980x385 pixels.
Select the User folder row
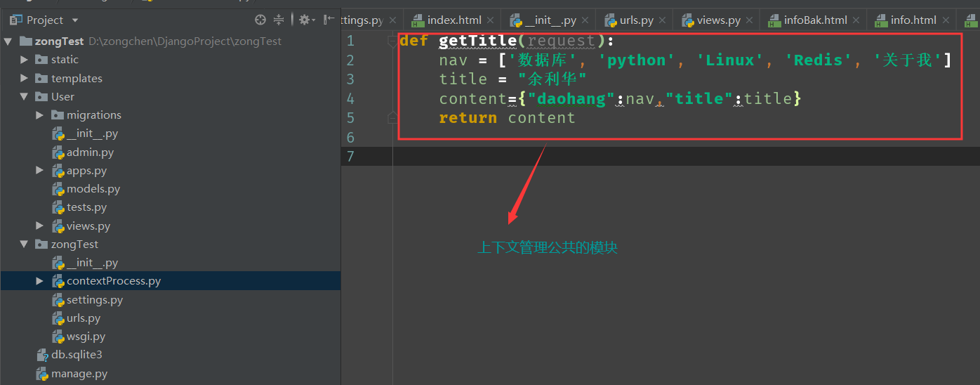(171, 96)
